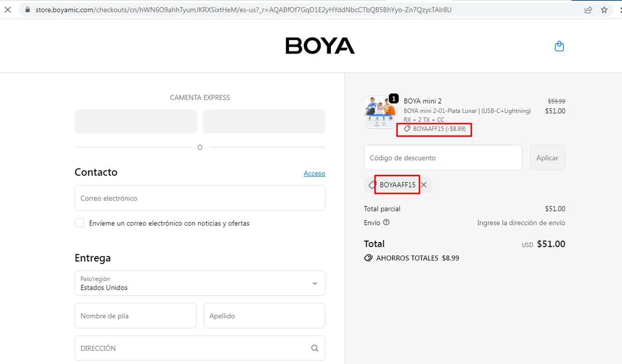
Task: Open the shopping bag cart icon
Action: (x=559, y=46)
